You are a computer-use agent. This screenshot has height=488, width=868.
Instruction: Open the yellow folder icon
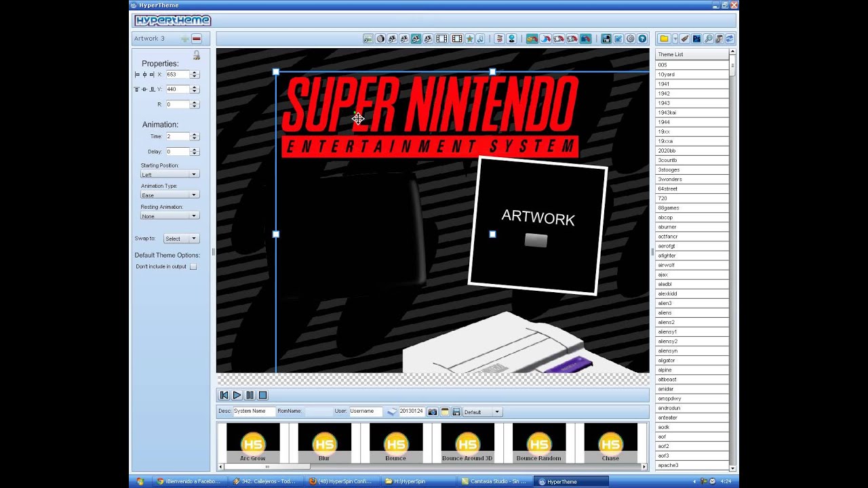[663, 39]
